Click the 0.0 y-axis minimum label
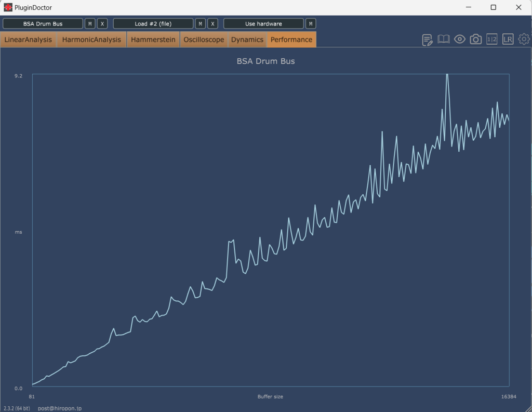Image resolution: width=532 pixels, height=412 pixels. pos(18,388)
